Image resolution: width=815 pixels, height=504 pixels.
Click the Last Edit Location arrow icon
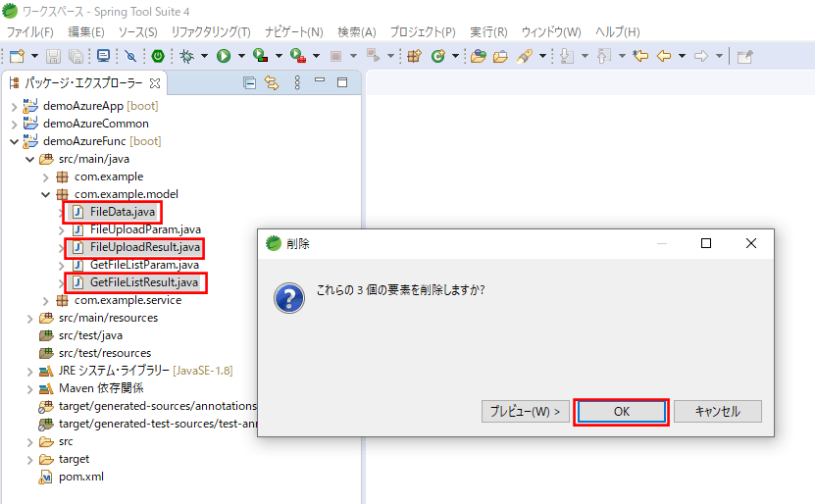[640, 56]
